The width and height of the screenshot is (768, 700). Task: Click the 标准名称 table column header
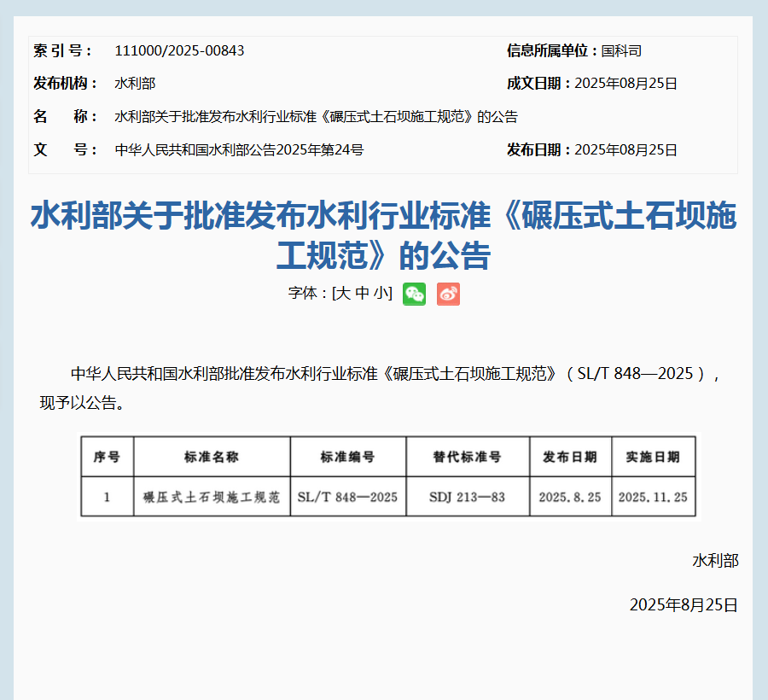pos(212,457)
